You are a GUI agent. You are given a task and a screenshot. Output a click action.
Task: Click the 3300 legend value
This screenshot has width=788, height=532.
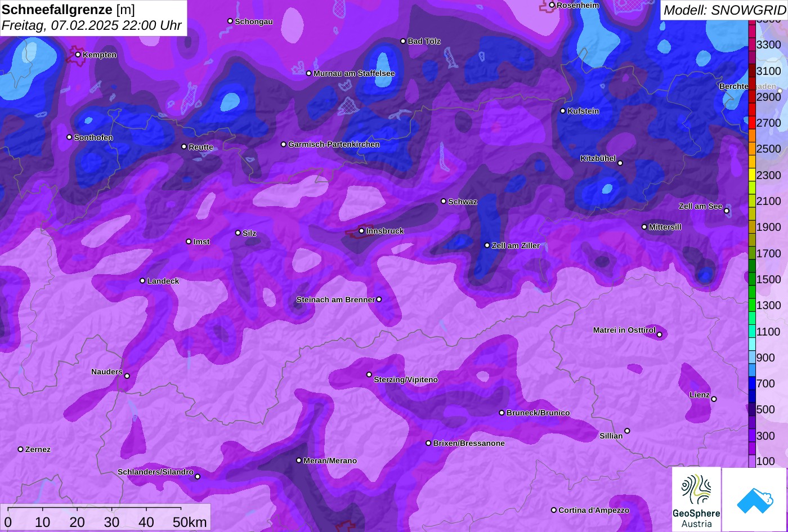[x=769, y=45]
